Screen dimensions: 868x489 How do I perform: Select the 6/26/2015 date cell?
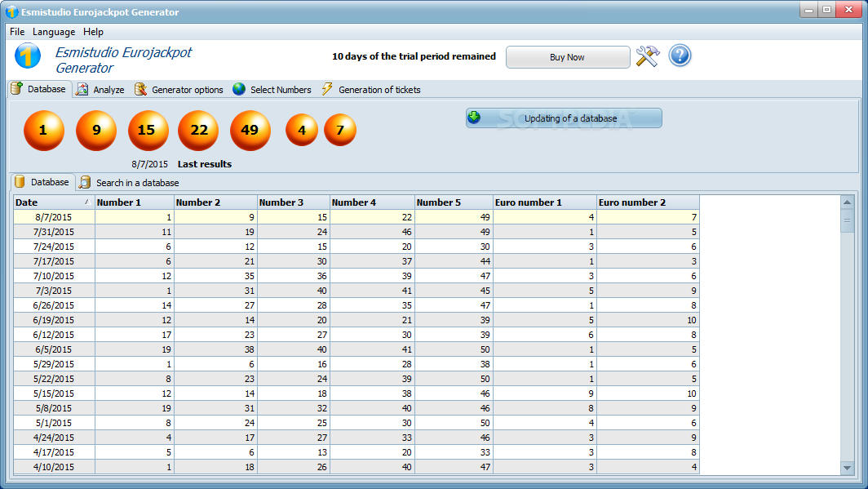tap(54, 305)
